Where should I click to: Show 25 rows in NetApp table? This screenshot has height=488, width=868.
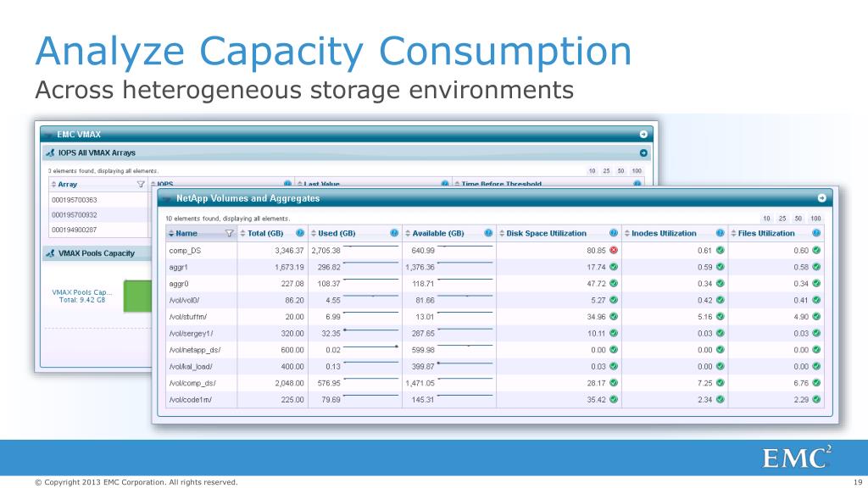coord(782,219)
